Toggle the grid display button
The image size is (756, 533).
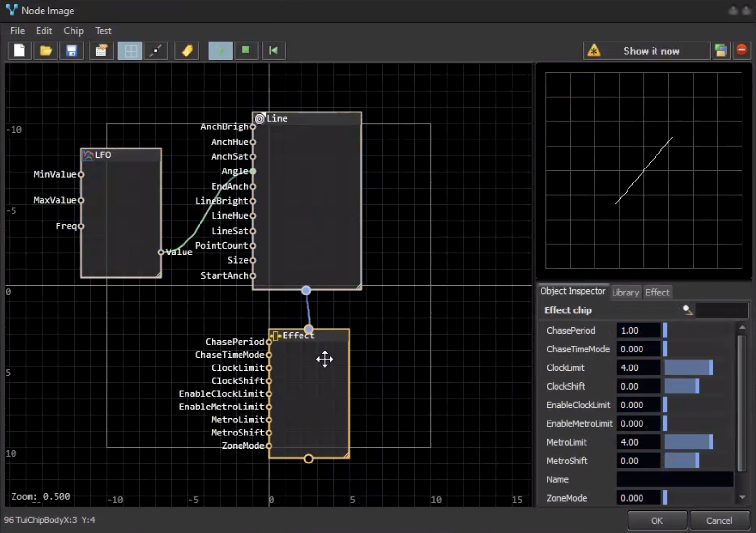click(x=130, y=51)
